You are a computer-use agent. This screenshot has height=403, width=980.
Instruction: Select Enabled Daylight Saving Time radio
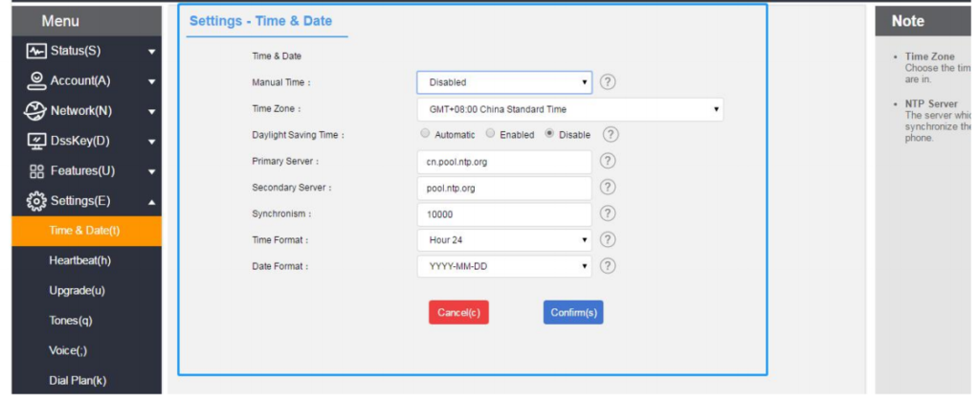[491, 134]
